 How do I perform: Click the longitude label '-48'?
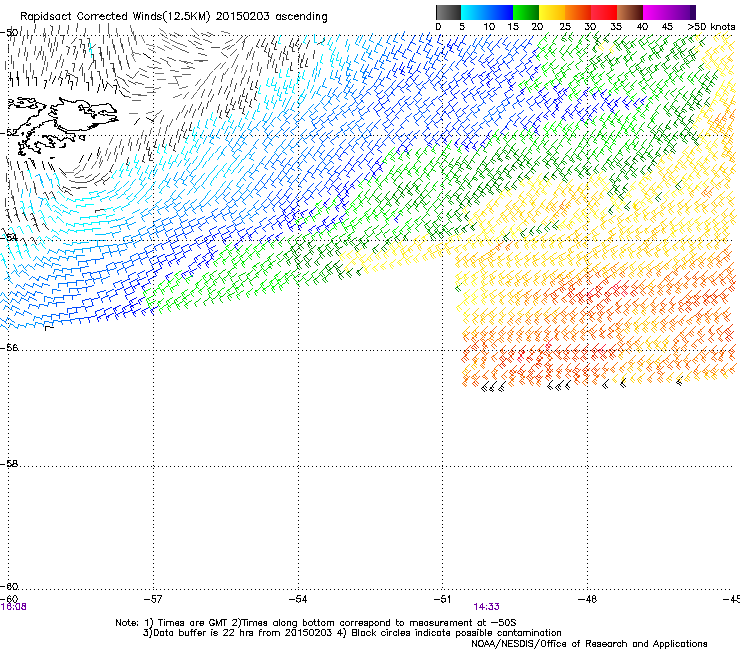(x=587, y=599)
